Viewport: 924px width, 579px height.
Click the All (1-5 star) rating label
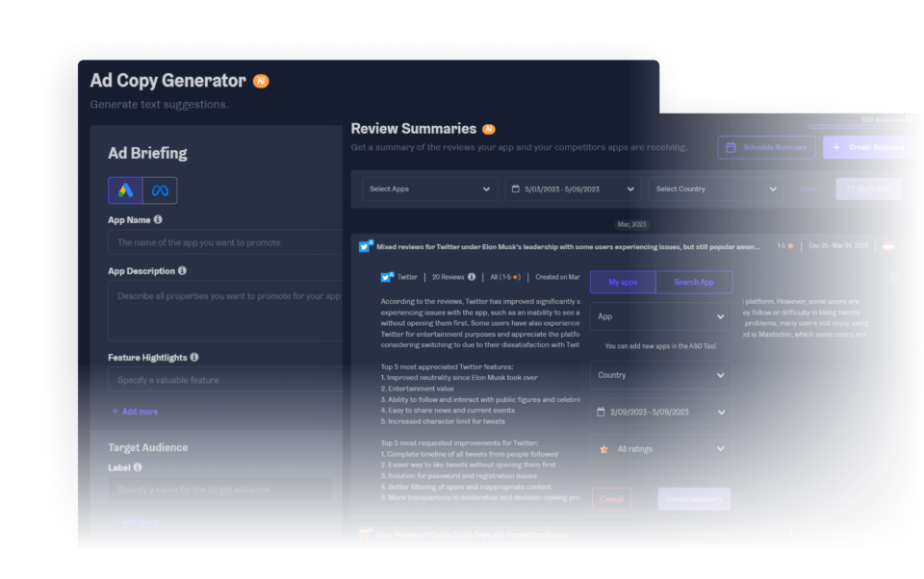(505, 277)
